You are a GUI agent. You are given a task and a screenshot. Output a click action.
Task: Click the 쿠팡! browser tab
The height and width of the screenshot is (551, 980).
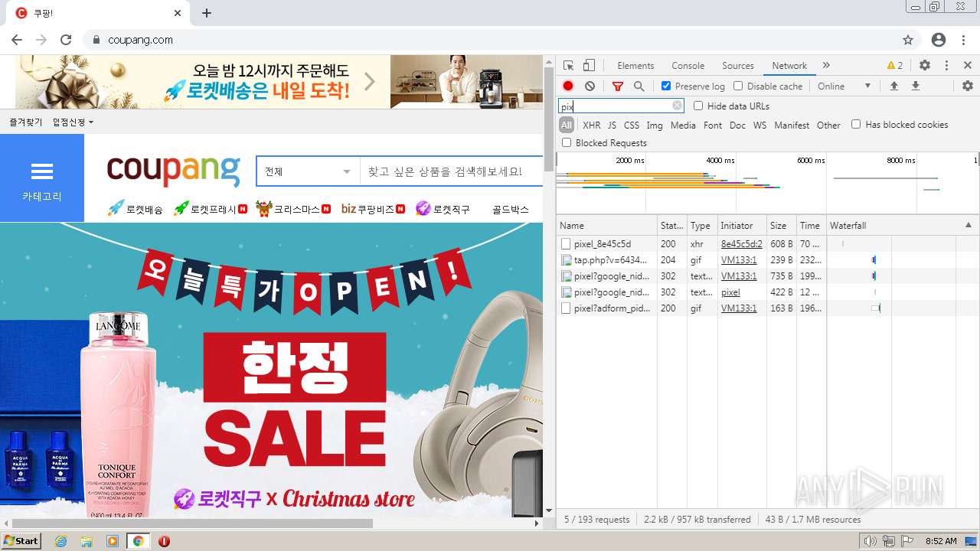pos(98,13)
